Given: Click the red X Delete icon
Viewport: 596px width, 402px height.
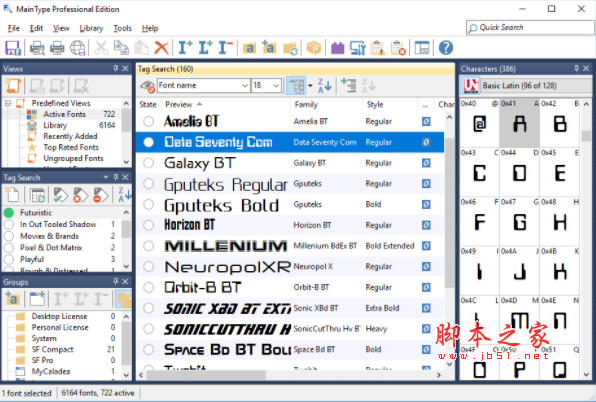Looking at the screenshot, I should (161, 48).
